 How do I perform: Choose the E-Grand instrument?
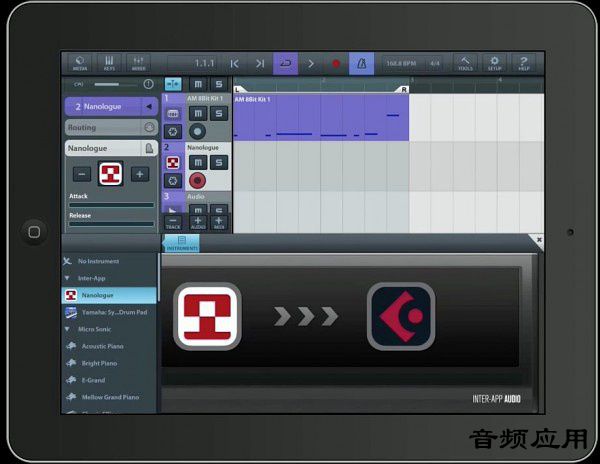(109, 380)
